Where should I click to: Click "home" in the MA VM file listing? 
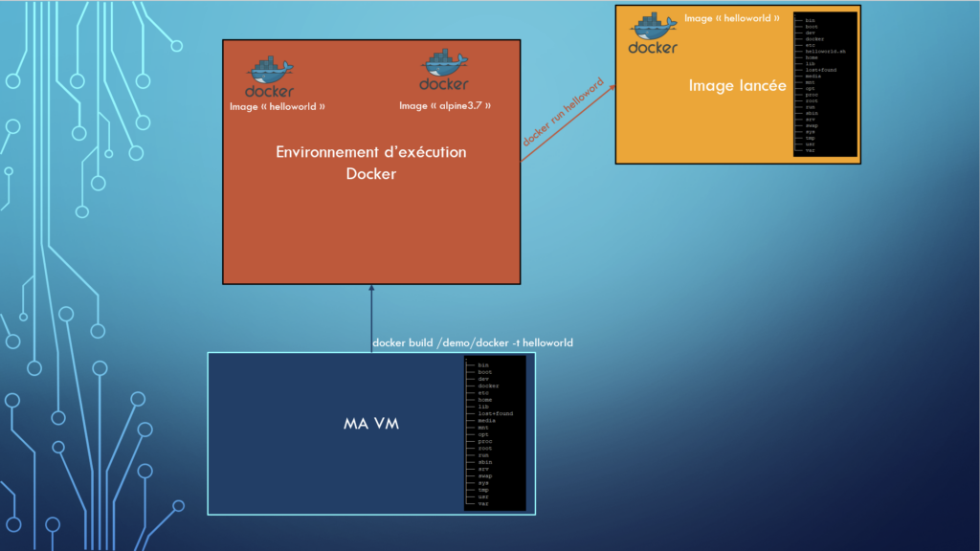(485, 400)
